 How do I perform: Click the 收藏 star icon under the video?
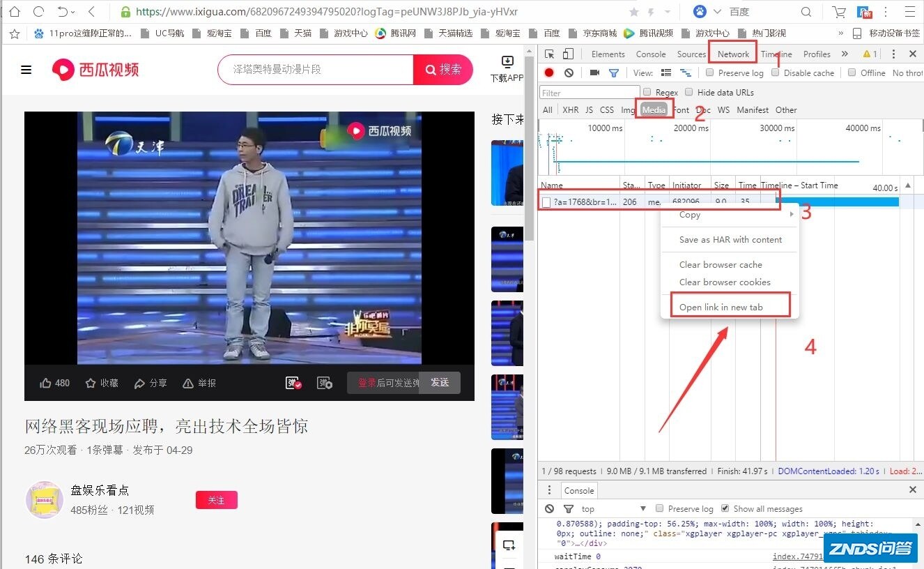pyautogui.click(x=91, y=383)
